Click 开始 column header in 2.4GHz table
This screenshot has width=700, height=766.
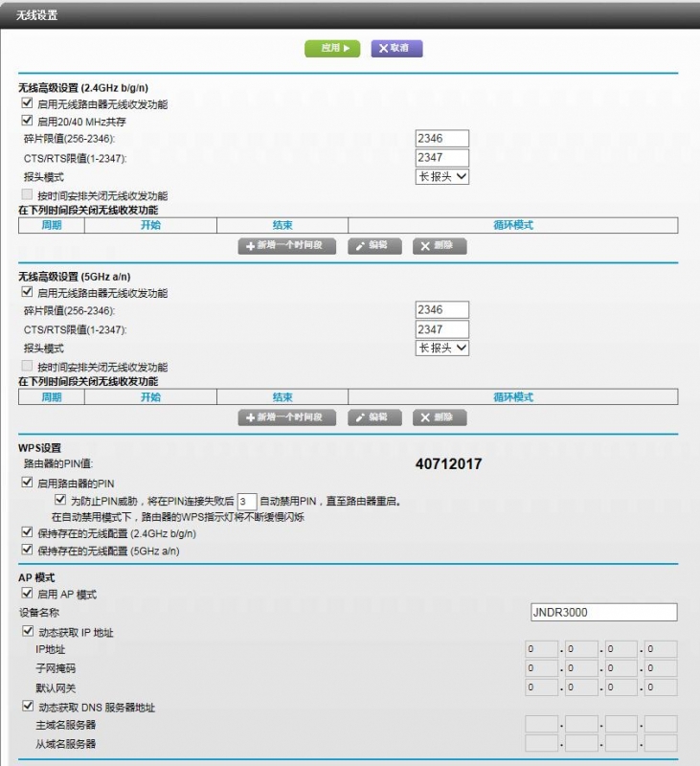click(x=150, y=225)
